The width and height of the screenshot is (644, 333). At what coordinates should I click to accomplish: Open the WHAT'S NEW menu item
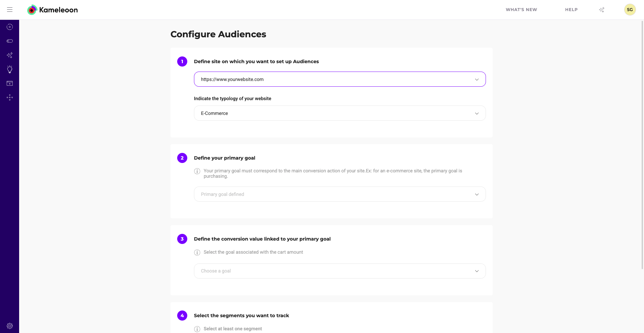521,10
